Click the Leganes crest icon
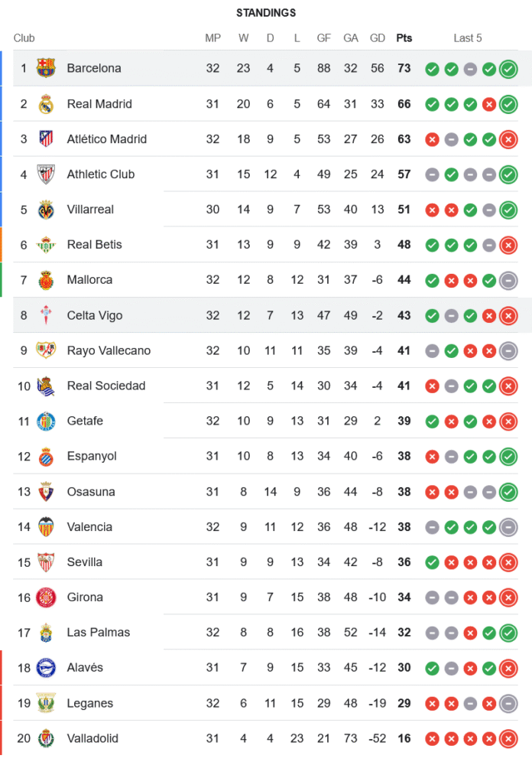 (46, 703)
